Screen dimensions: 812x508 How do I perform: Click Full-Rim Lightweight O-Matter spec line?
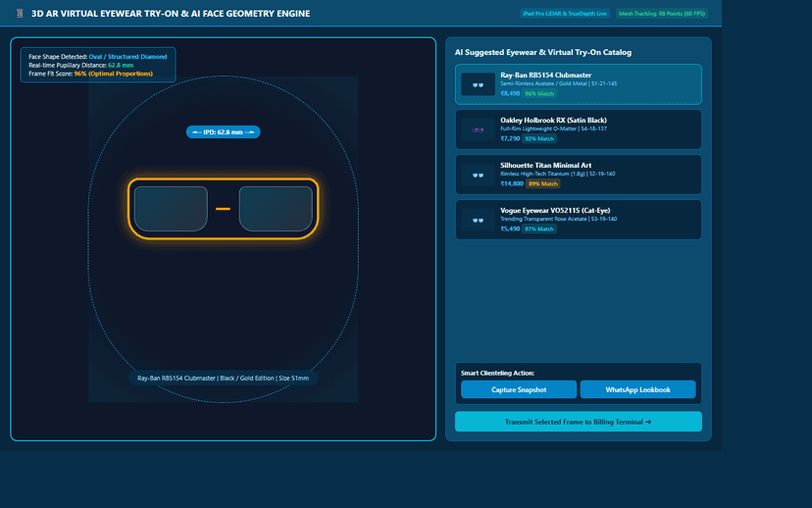click(553, 128)
